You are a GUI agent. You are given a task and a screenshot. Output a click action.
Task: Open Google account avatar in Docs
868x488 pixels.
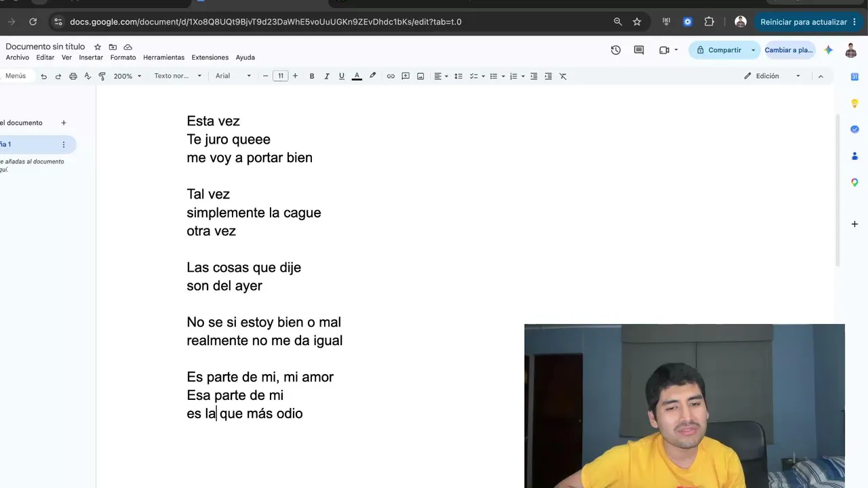coord(851,50)
